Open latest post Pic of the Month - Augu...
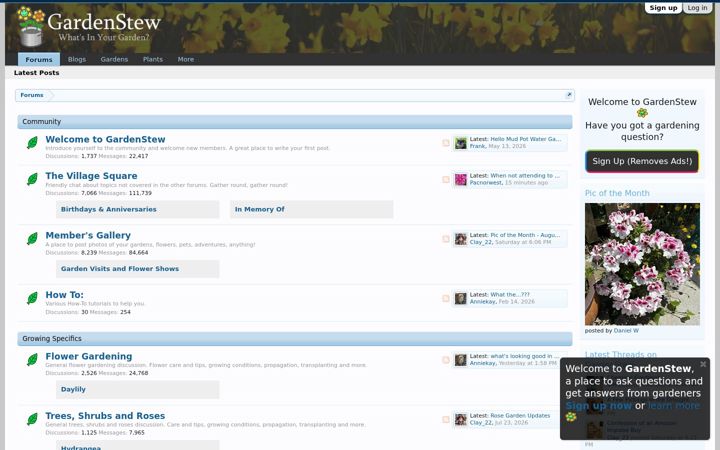720x450 pixels. (x=525, y=235)
